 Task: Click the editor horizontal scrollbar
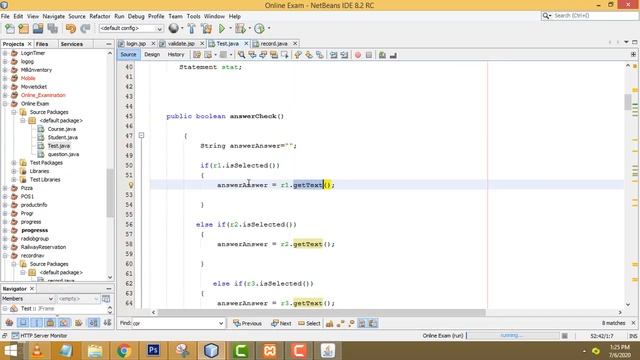tap(322, 313)
